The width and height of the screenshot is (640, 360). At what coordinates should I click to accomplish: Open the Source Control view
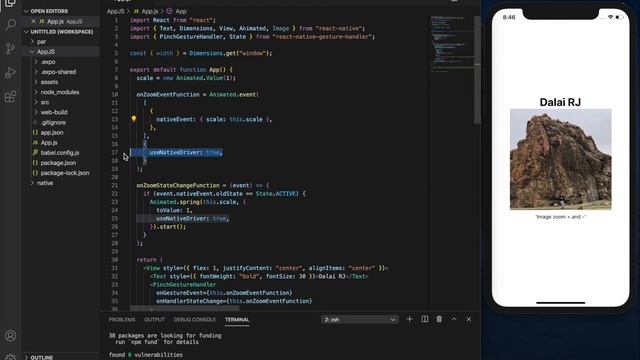pyautogui.click(x=11, y=49)
